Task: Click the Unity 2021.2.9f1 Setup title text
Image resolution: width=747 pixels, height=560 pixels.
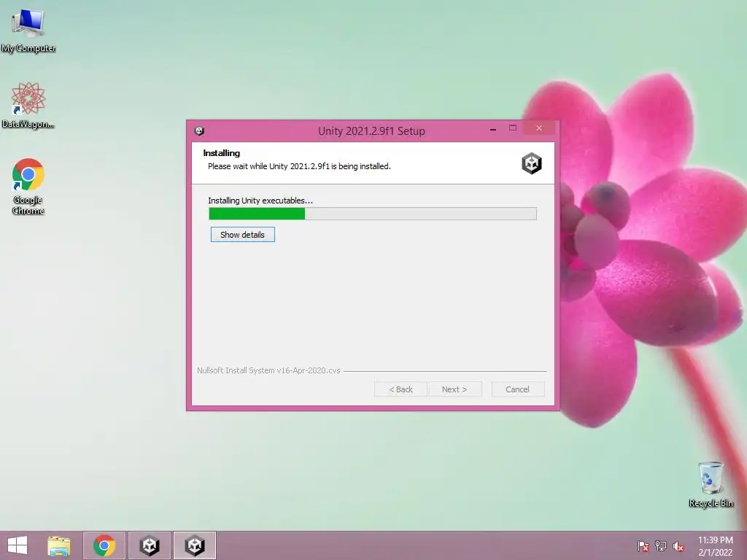Action: pyautogui.click(x=371, y=131)
